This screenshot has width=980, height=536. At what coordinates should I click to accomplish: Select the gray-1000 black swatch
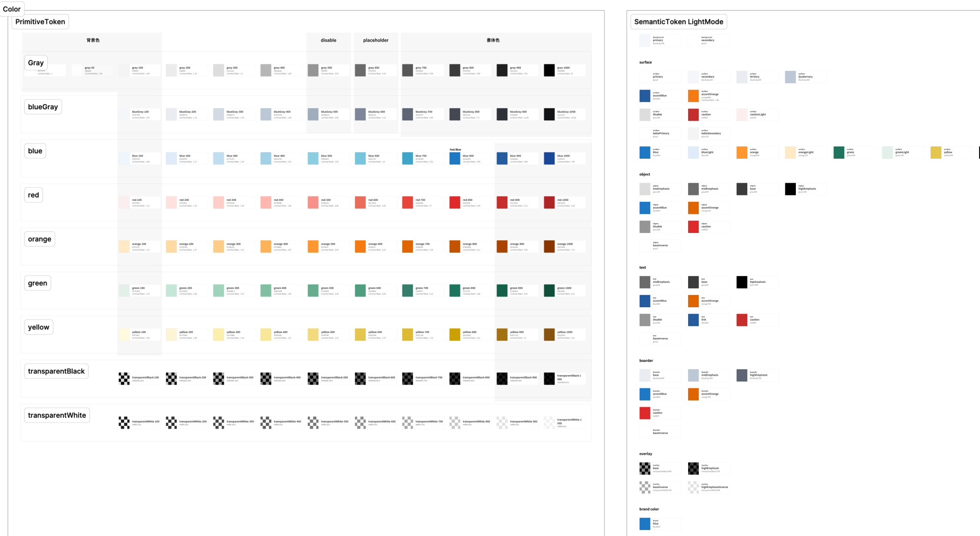549,70
